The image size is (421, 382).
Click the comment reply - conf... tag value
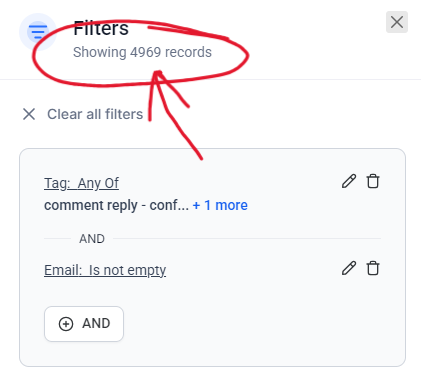(116, 205)
